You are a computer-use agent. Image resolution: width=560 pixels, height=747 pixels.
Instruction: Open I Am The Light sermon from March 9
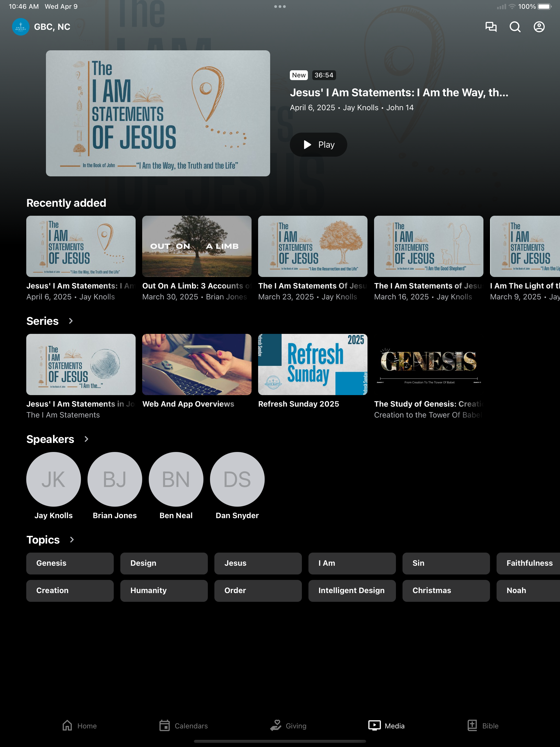pyautogui.click(x=525, y=246)
